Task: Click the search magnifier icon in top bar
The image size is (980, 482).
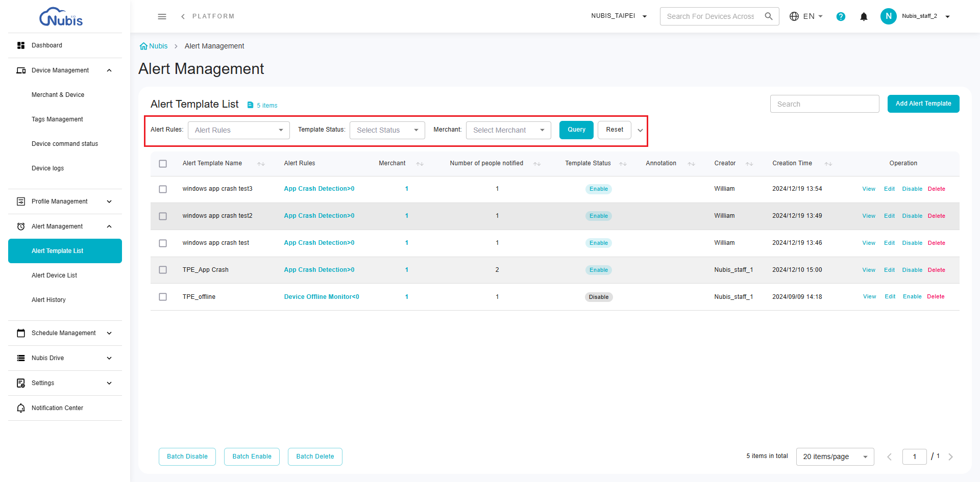Action: (769, 16)
